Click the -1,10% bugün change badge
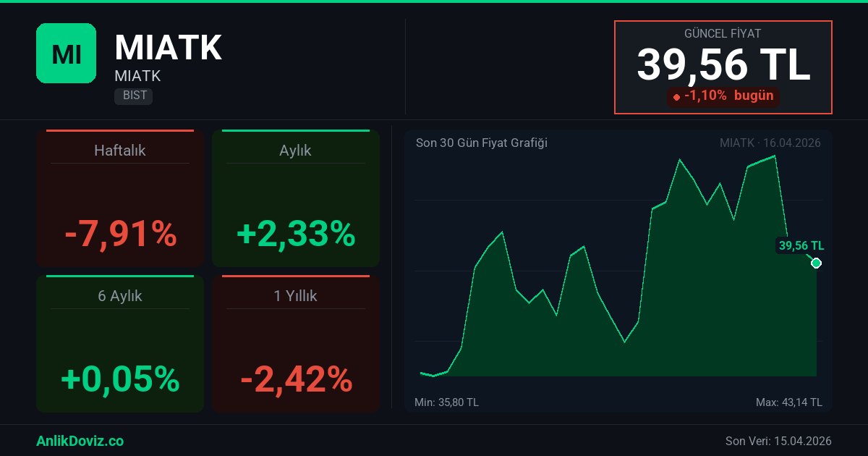 [x=723, y=96]
